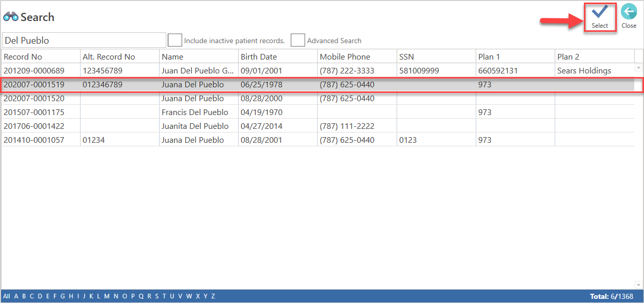The width and height of the screenshot is (644, 303).
Task: Click the name Juanita Del Pueblo
Action: tap(195, 126)
